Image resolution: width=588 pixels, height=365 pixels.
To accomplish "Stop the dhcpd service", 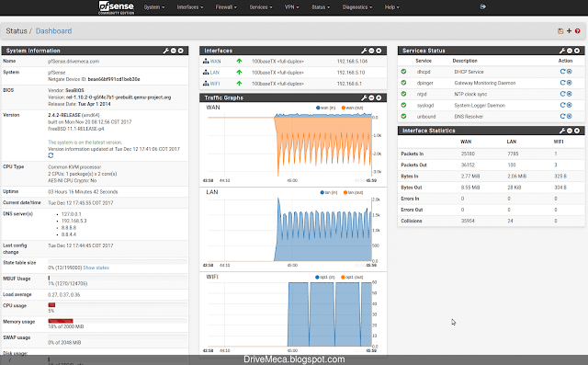I will point(570,72).
